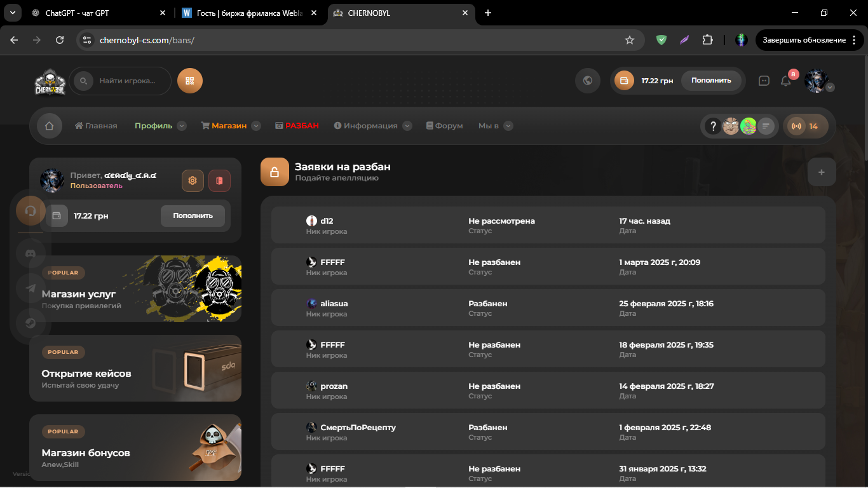Click the wallet icon beside sidebar balance

[56, 215]
